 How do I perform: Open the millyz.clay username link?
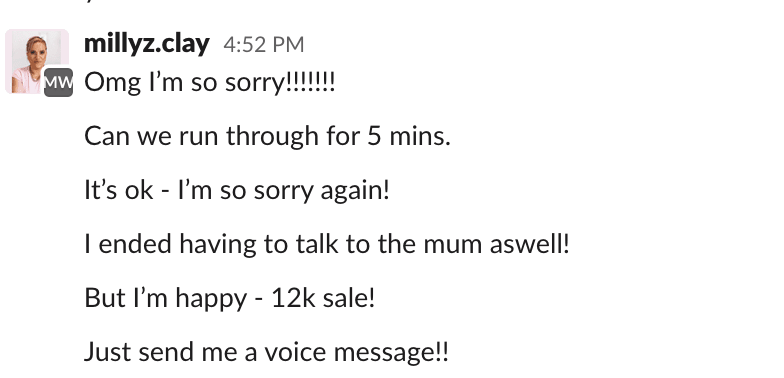point(146,44)
